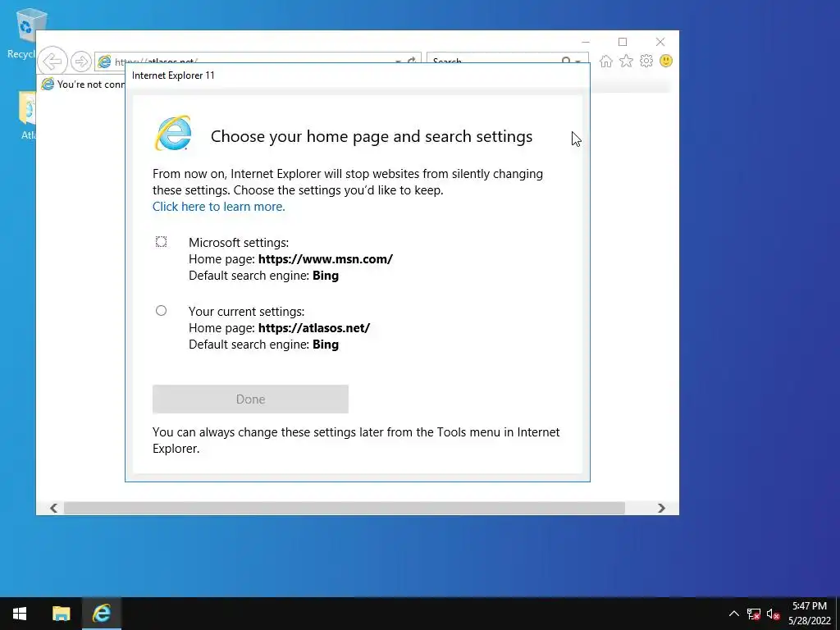Choose the Your current settings radio button
The height and width of the screenshot is (630, 840).
coord(161,311)
